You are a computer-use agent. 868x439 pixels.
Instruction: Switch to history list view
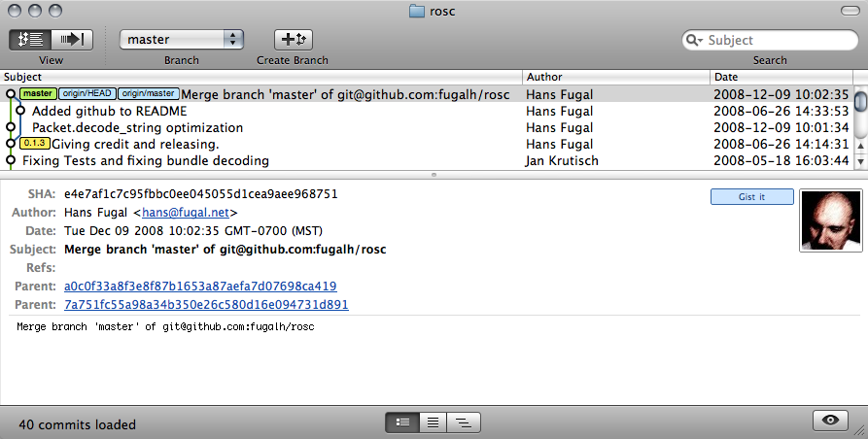30,39
